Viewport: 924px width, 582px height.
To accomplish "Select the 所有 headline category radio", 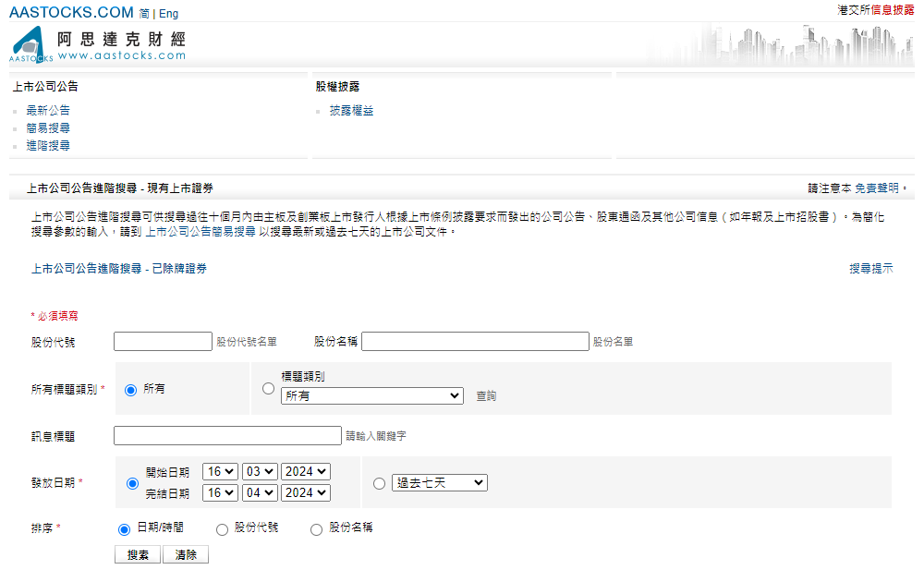I will [x=130, y=390].
